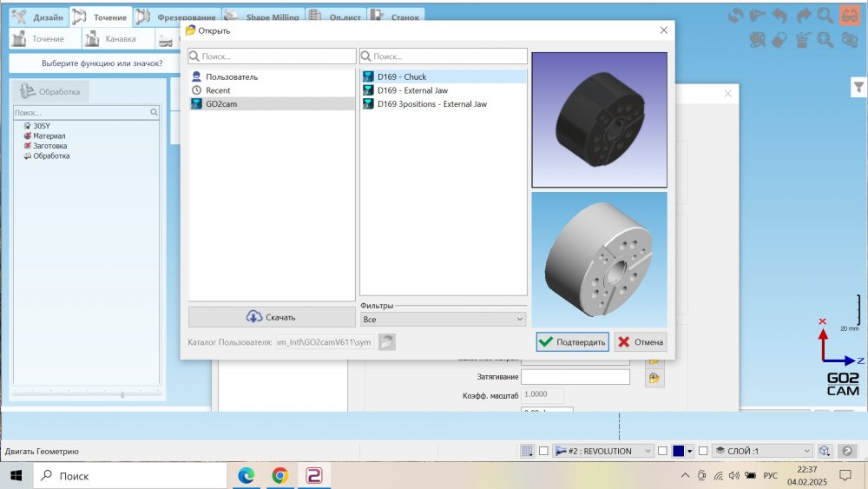This screenshot has width=868, height=489.
Task: Click the Каталог Пользователя path field
Action: 325,341
